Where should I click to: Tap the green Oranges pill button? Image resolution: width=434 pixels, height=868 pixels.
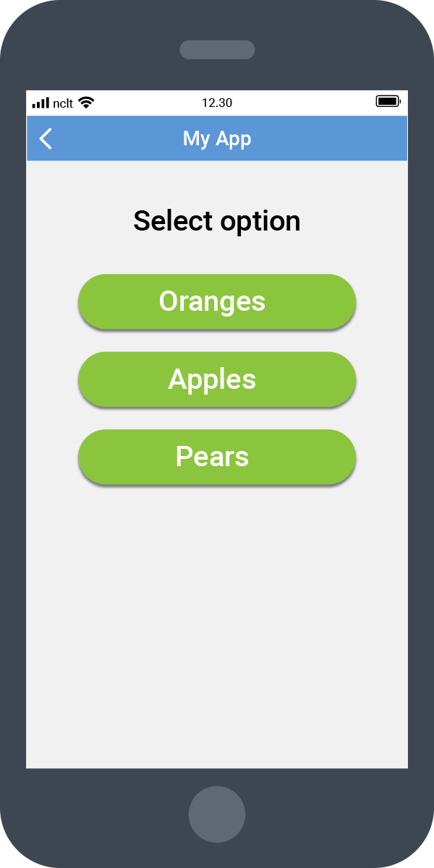point(217,301)
